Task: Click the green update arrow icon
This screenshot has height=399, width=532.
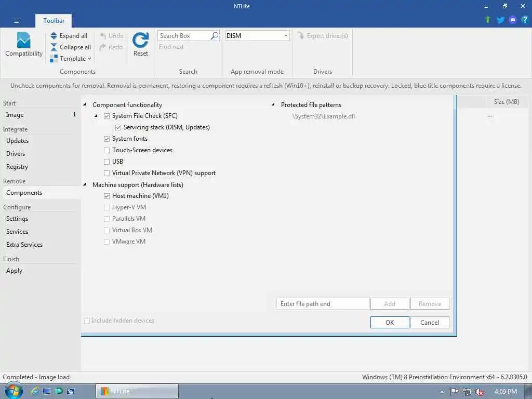Action: point(488,20)
